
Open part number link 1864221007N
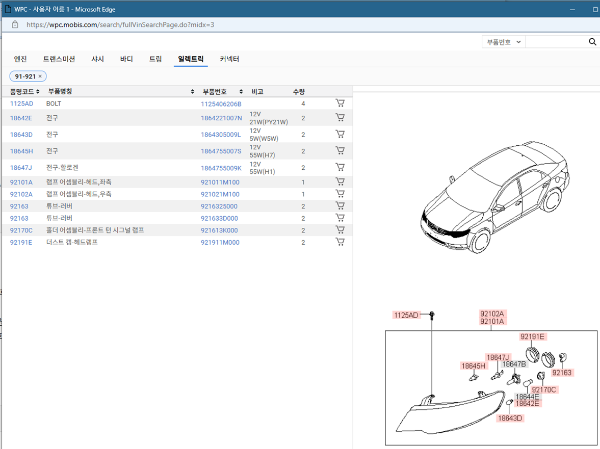[x=221, y=118]
